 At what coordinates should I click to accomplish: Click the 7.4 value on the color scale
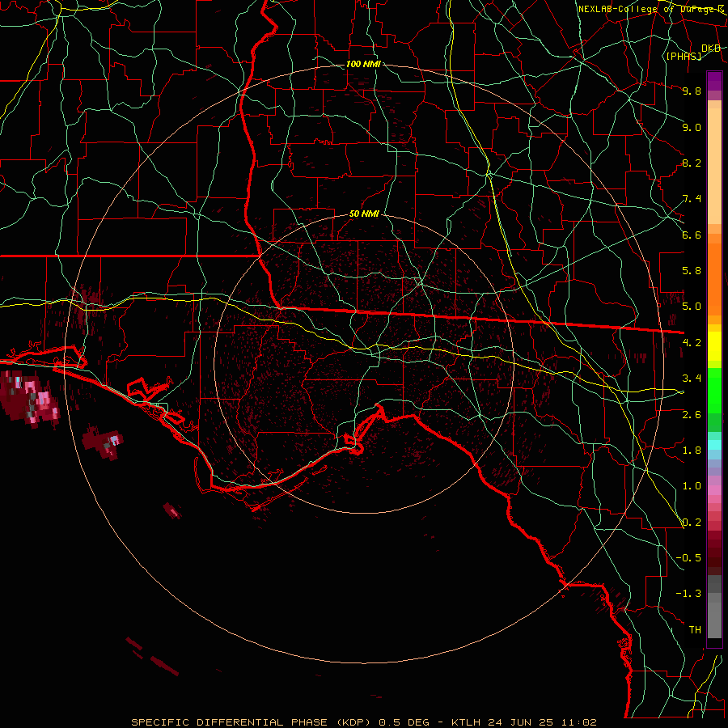tap(692, 199)
